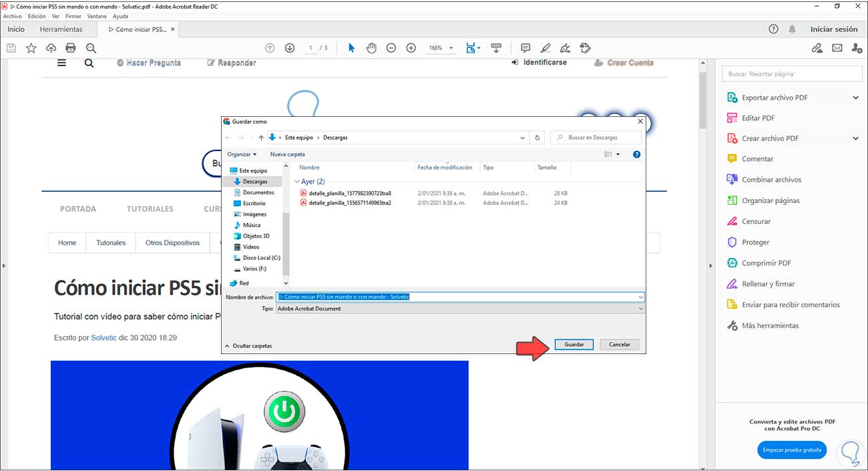Switch to the Herramientas tab
This screenshot has width=868, height=471.
tap(61, 29)
